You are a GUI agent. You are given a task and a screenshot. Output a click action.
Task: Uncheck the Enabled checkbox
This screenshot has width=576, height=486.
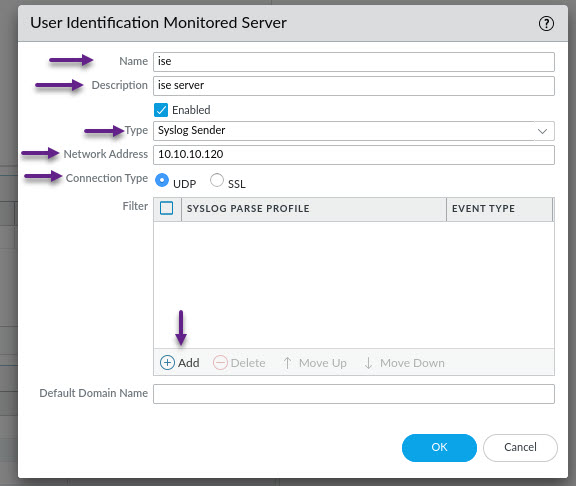[x=161, y=110]
